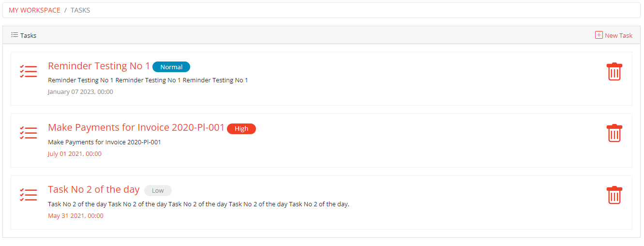The width and height of the screenshot is (644, 246).
Task: Click the Tasks list icon in panel header
Action: coord(15,35)
